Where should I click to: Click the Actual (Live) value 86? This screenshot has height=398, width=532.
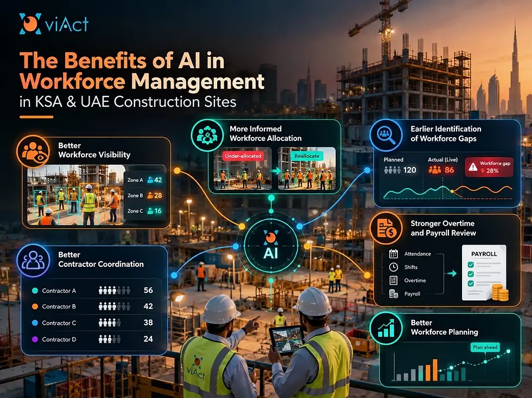449,170
